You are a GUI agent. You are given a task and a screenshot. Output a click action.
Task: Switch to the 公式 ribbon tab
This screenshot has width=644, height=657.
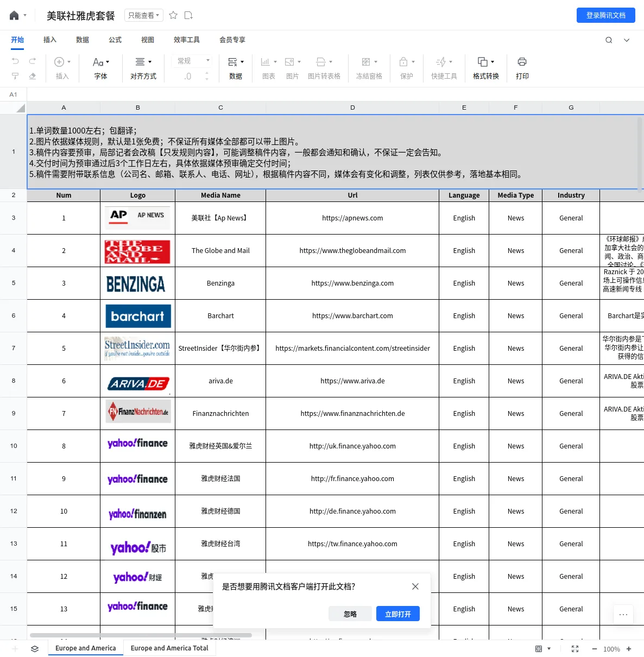pos(115,40)
